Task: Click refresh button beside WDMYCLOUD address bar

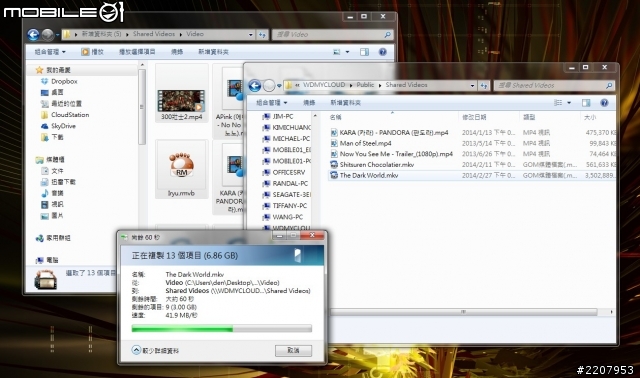Action: (x=484, y=85)
